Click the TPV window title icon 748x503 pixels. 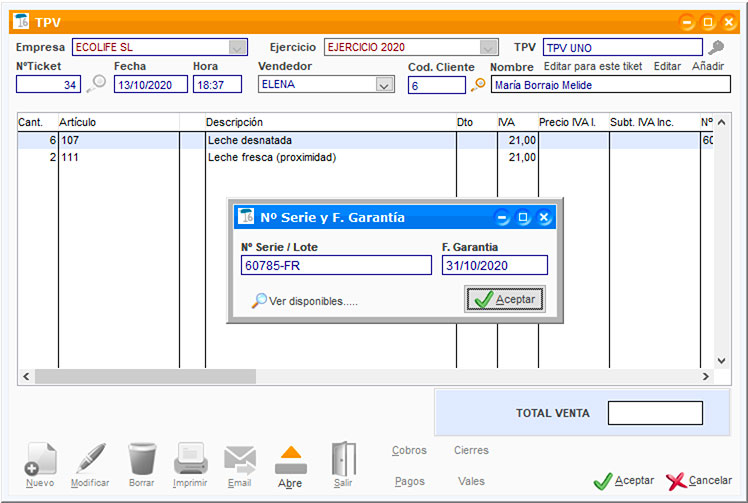pos(21,21)
